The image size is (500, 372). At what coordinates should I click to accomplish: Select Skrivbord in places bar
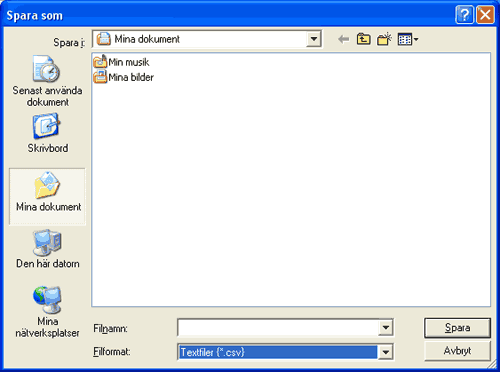pyautogui.click(x=47, y=133)
